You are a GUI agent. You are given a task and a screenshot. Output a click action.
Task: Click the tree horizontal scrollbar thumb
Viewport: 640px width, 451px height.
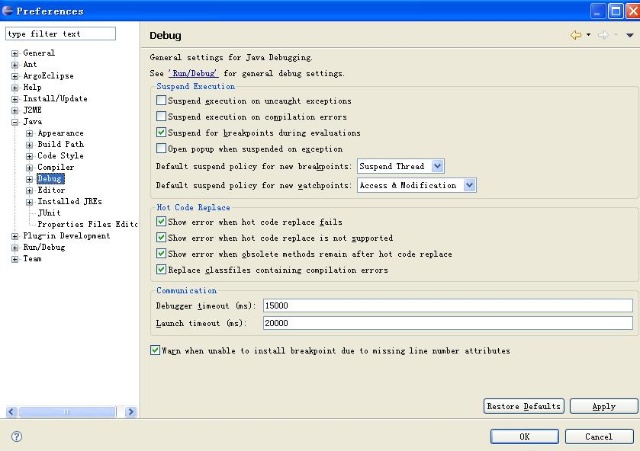click(67, 411)
